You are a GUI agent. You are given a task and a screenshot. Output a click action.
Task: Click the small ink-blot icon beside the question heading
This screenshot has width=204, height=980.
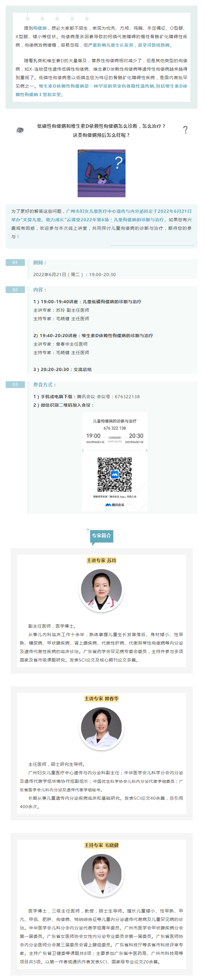pos(20,130)
